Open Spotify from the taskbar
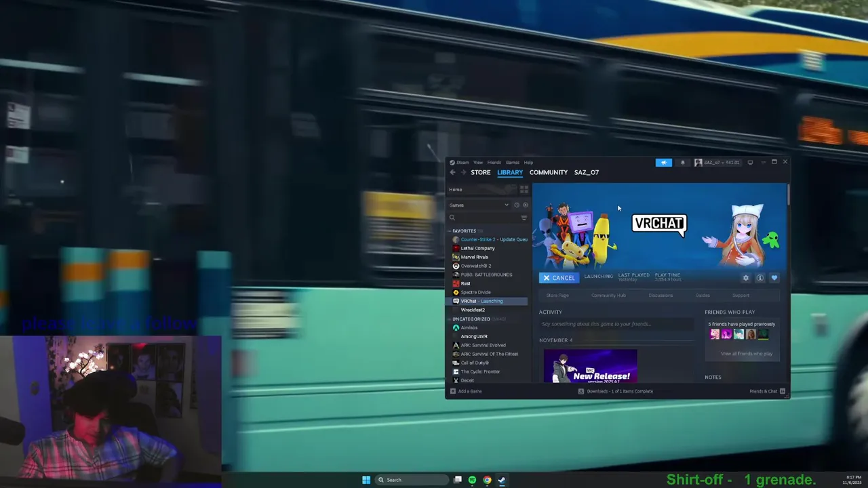 coord(472,480)
